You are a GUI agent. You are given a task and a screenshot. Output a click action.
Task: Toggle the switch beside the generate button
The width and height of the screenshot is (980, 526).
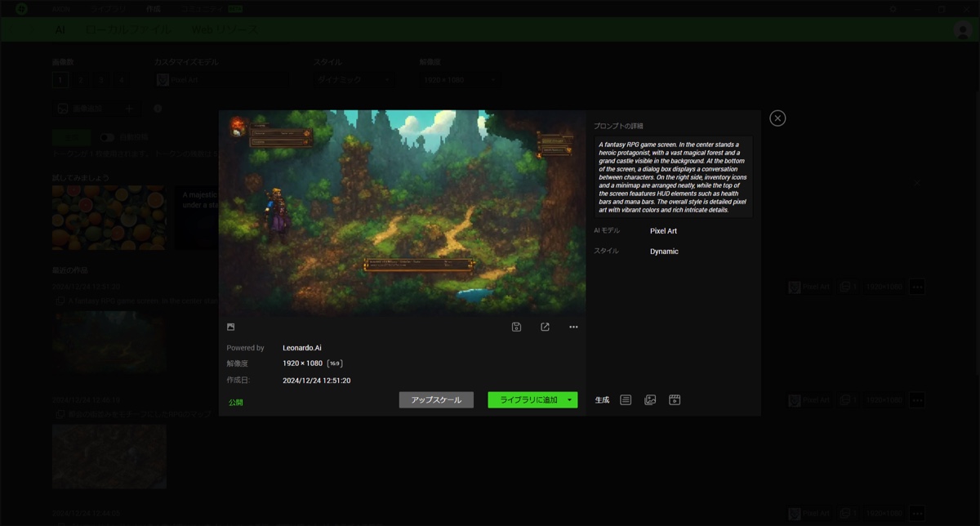tap(107, 137)
